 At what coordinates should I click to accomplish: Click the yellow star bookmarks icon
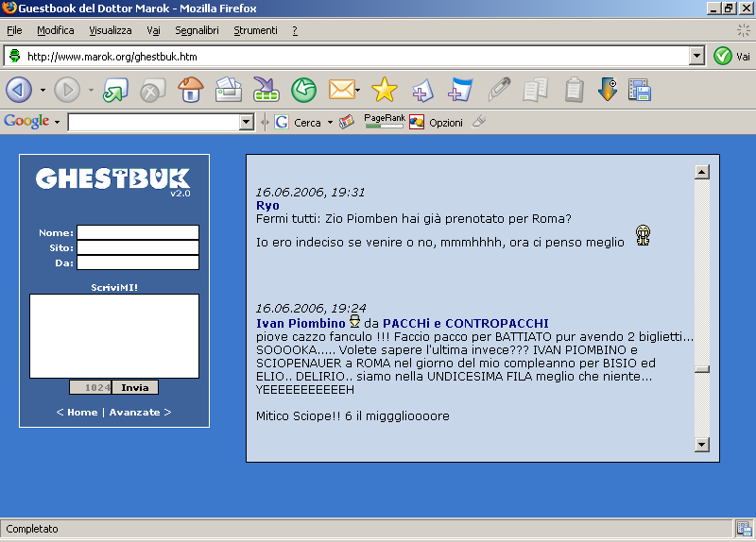385,90
